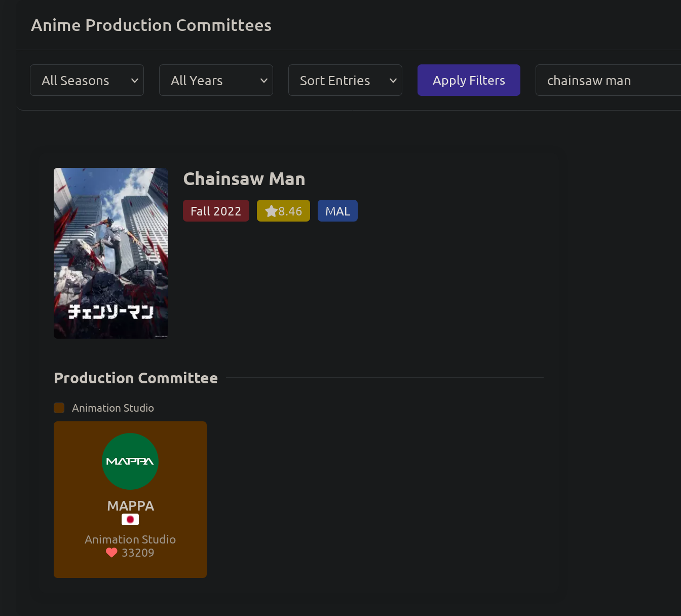
Task: Click the heart favorites icon beside 33209
Action: click(111, 553)
